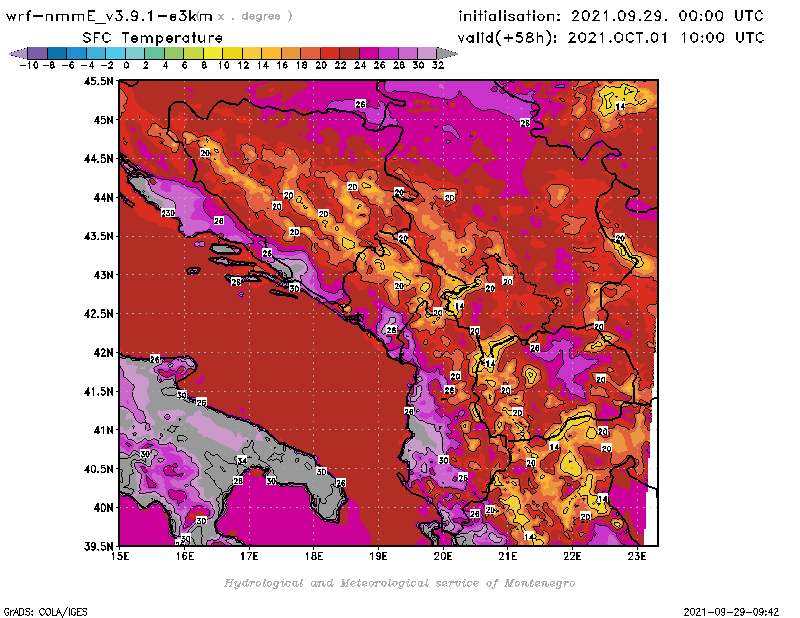This screenshot has width=800, height=618.
Task: Click the '45N' latitude label
Action: point(103,119)
